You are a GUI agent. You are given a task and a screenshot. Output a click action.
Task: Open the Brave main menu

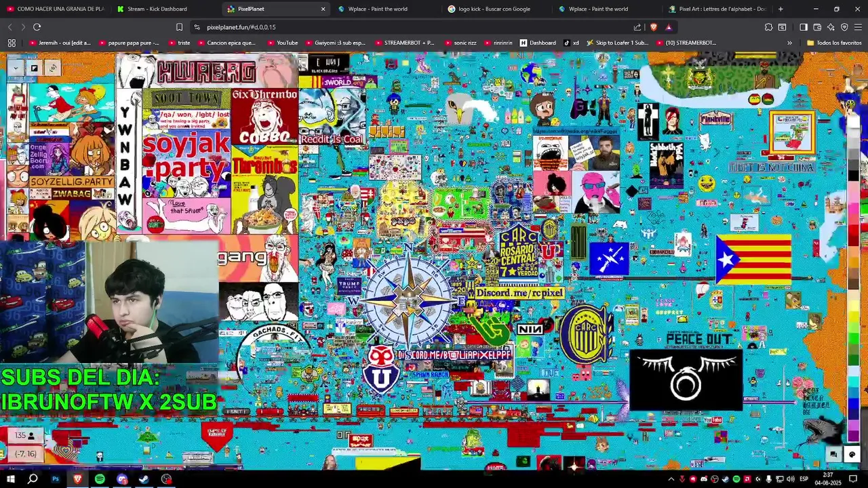tap(859, 27)
